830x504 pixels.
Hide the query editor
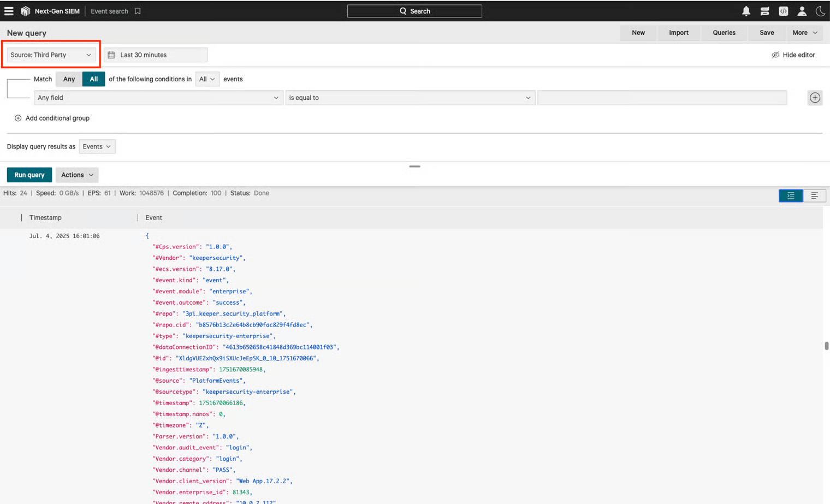point(793,55)
